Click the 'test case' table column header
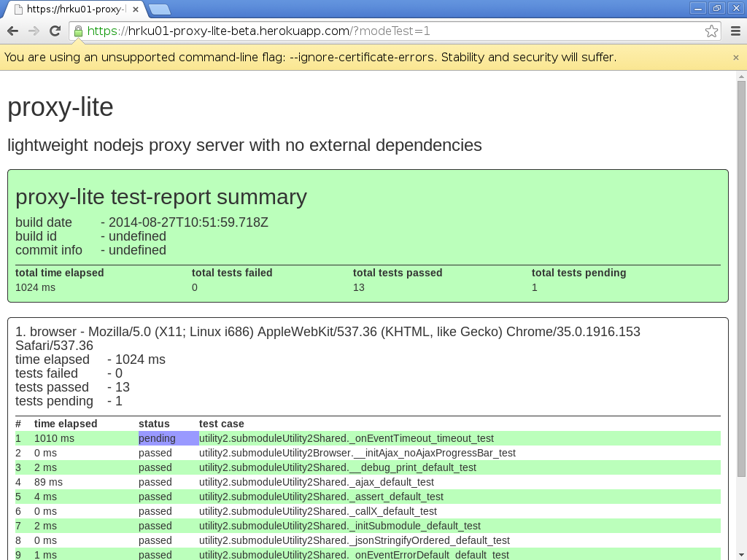The image size is (747, 560). click(x=222, y=424)
